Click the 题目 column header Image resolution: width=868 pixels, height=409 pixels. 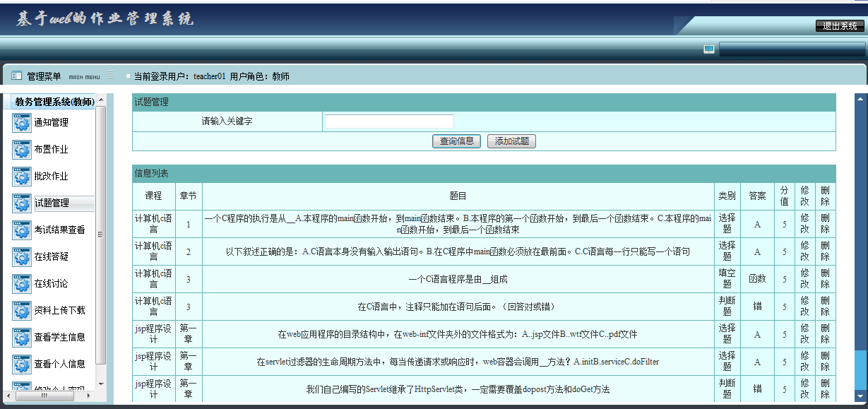tap(458, 196)
